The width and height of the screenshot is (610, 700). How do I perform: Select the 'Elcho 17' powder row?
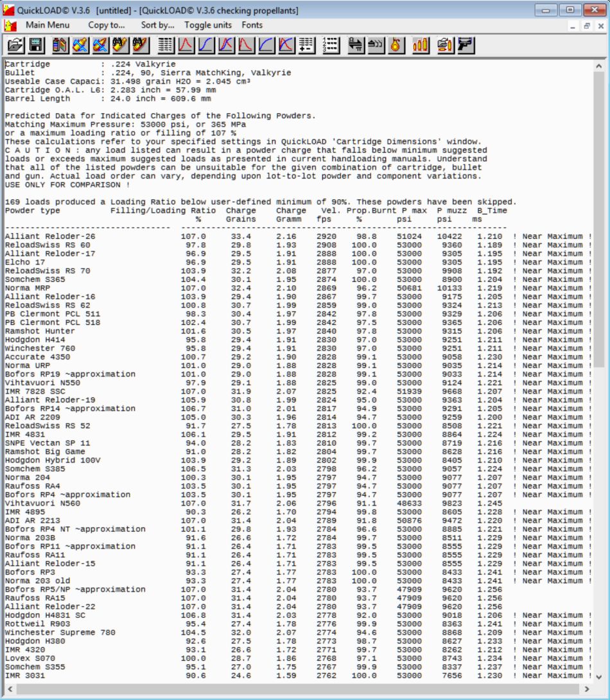pyautogui.click(x=298, y=262)
